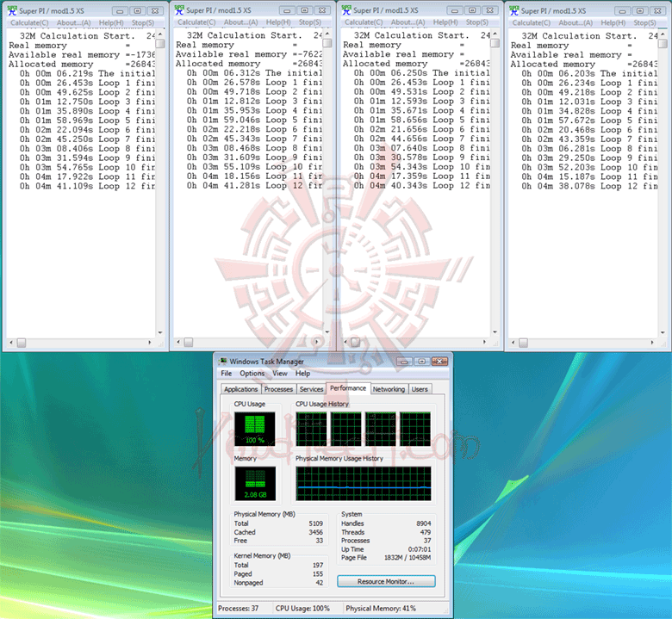Click the Memory 2.08 GB gauge
The width and height of the screenshot is (672, 619).
tap(255, 484)
